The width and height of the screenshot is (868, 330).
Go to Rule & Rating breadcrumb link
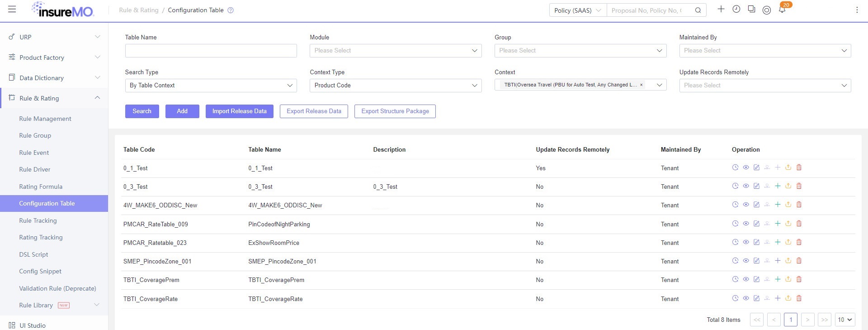139,10
